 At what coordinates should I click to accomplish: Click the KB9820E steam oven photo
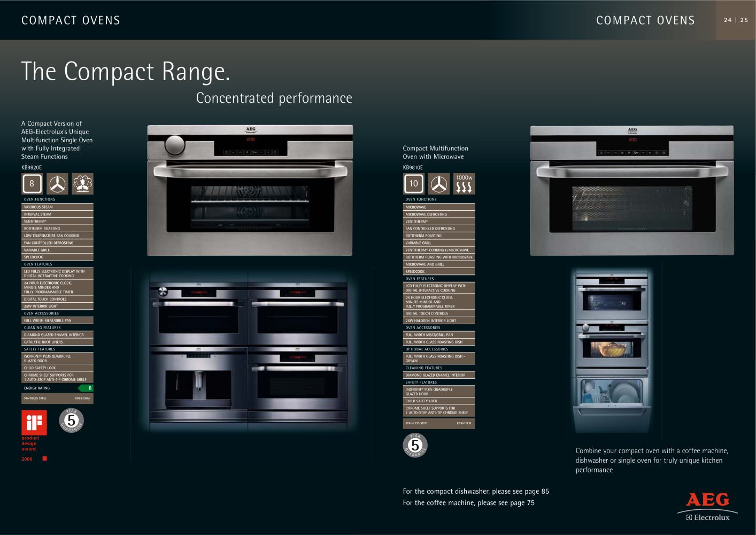click(x=250, y=190)
